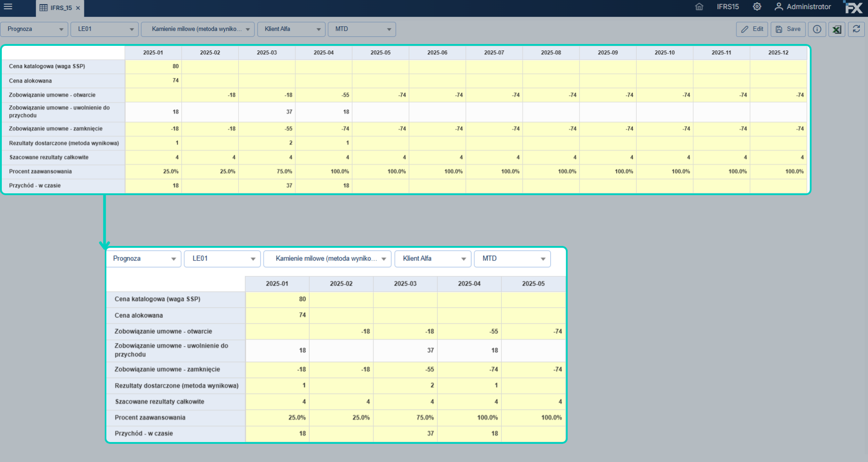Open Prognoza dropdown in zoomed panel
This screenshot has width=868, height=462.
click(143, 259)
